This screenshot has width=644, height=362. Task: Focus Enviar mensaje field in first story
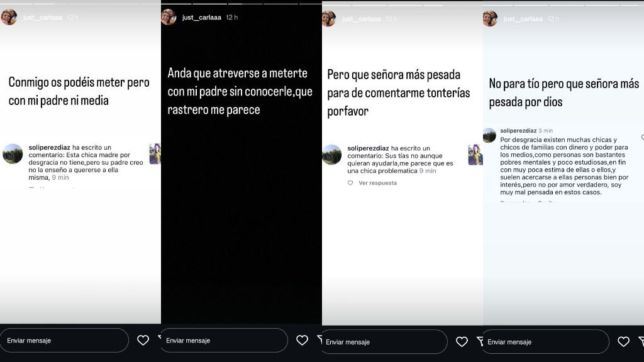point(65,340)
